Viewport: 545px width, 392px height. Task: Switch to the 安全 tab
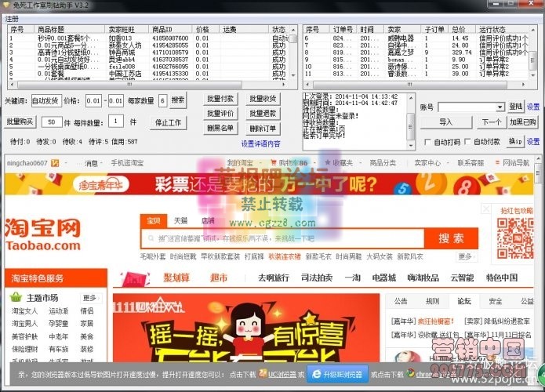point(496,301)
